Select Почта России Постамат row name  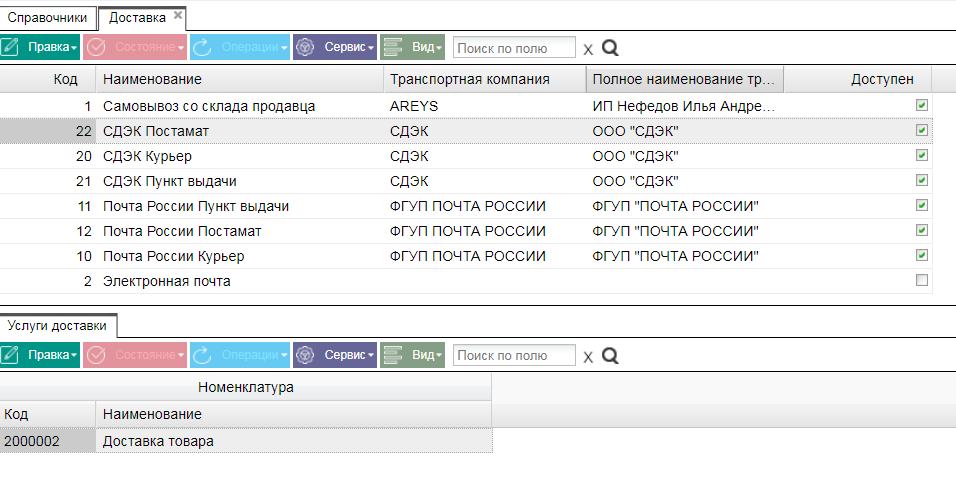[x=182, y=231]
